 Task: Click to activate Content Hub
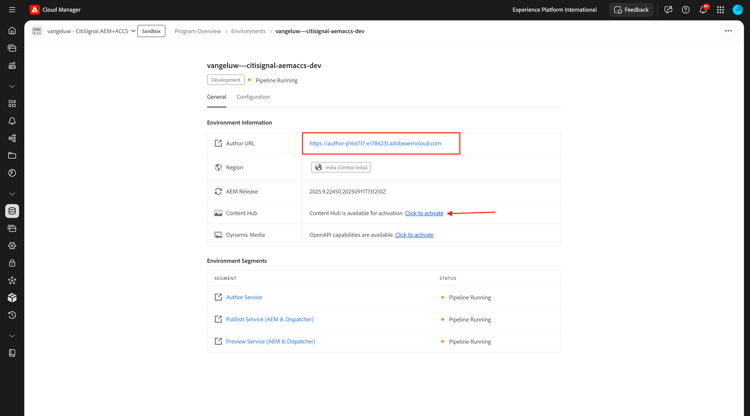point(424,213)
